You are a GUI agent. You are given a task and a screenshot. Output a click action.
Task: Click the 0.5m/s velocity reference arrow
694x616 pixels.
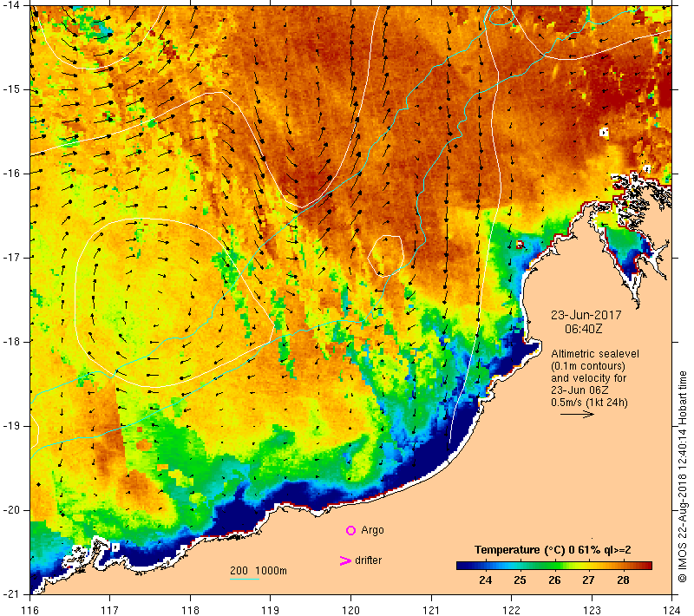pyautogui.click(x=577, y=414)
